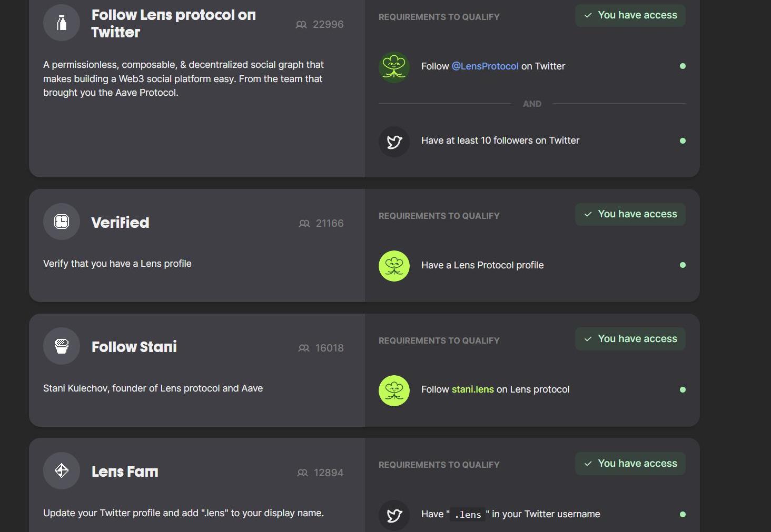Click Update your Twitter profile description text
771x532 pixels.
click(x=183, y=513)
